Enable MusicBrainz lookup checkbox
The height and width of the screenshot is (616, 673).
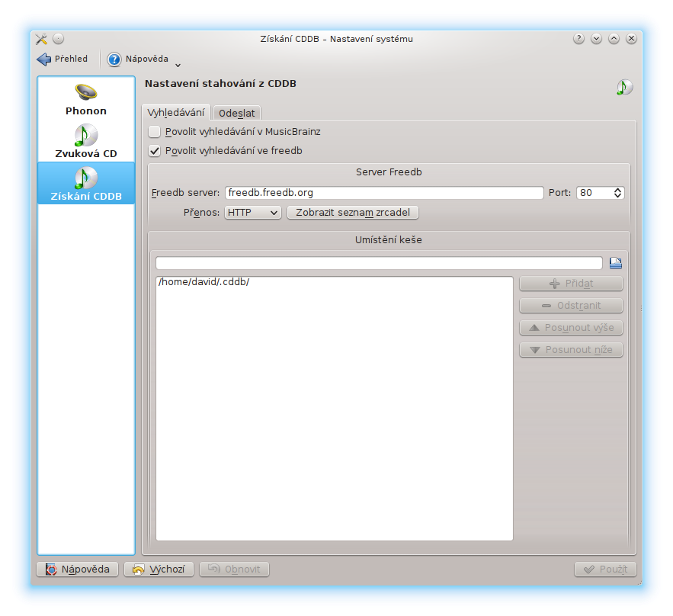[154, 131]
